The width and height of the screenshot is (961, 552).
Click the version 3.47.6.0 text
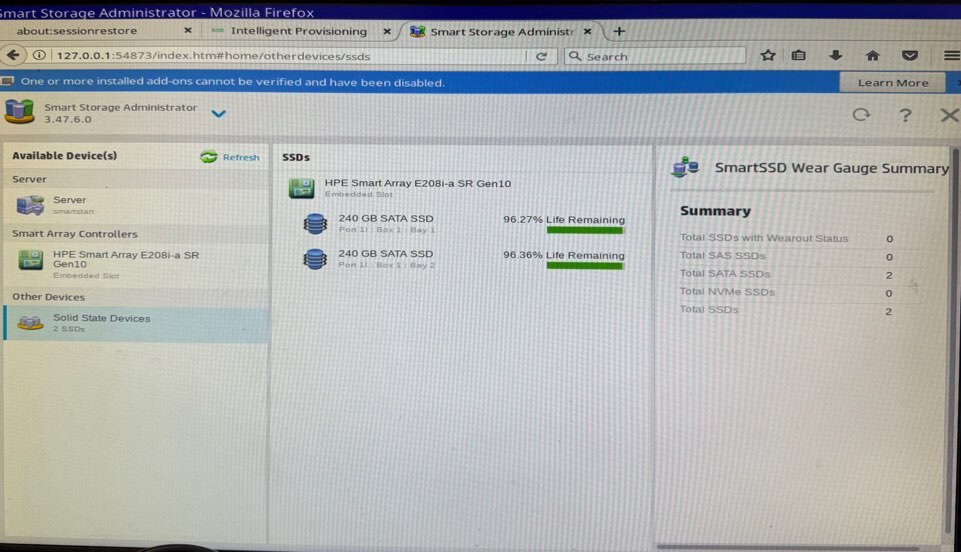tap(67, 119)
